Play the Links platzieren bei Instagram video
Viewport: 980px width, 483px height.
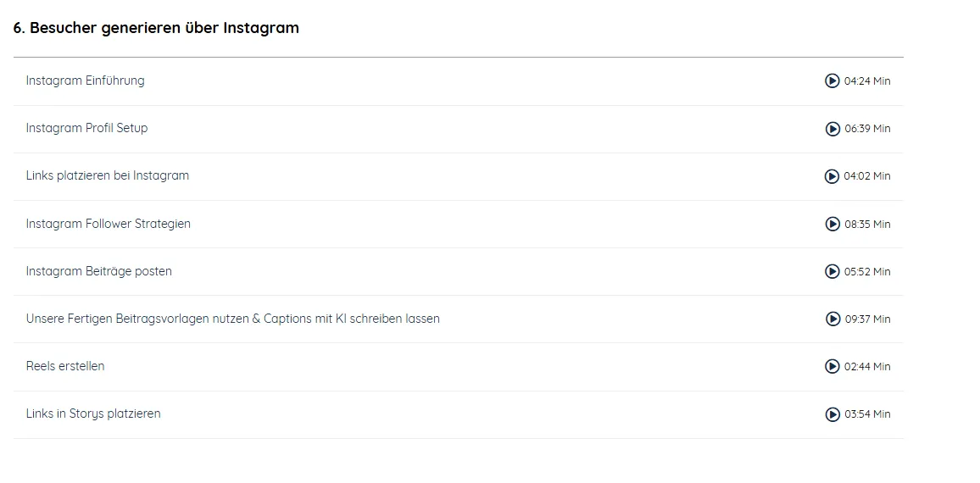point(832,176)
